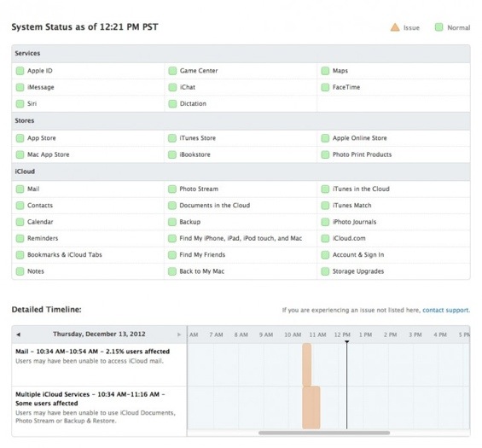Click the Photo Stream status icon

[x=172, y=189]
